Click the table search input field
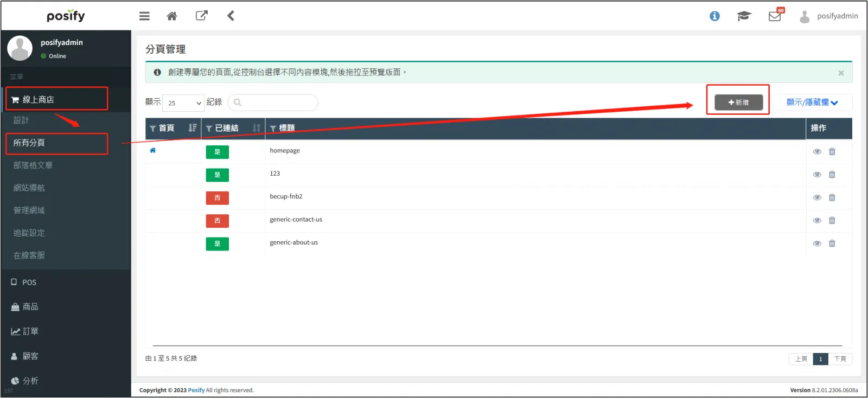This screenshot has width=868, height=398. pos(273,102)
